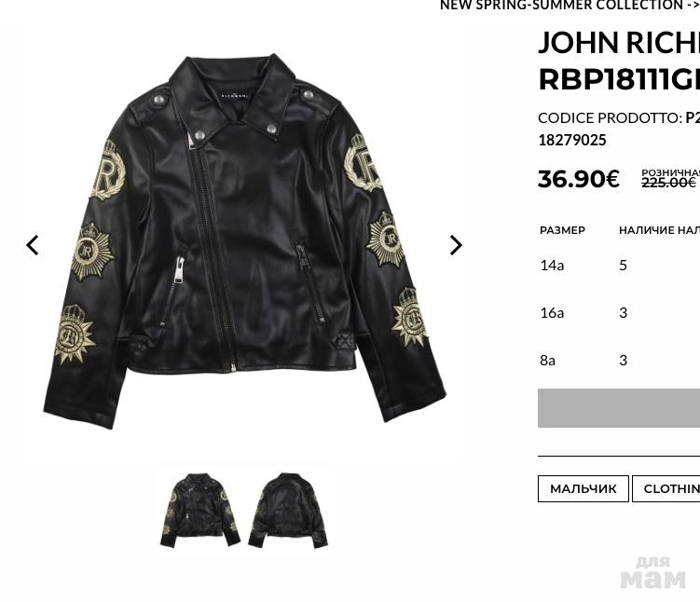This screenshot has width=700, height=602.
Task: Click the для мам watermark logo
Action: 652,572
